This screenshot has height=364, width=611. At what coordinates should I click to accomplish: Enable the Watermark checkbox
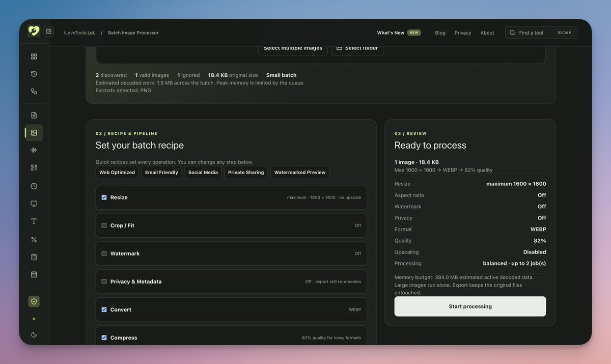coord(104,254)
